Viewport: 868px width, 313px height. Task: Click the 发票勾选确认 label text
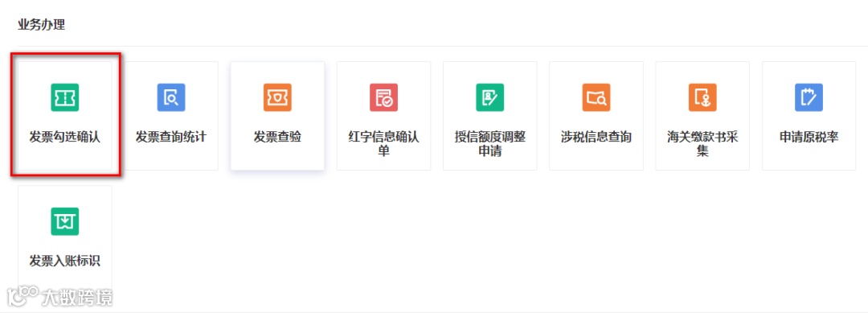coord(65,137)
